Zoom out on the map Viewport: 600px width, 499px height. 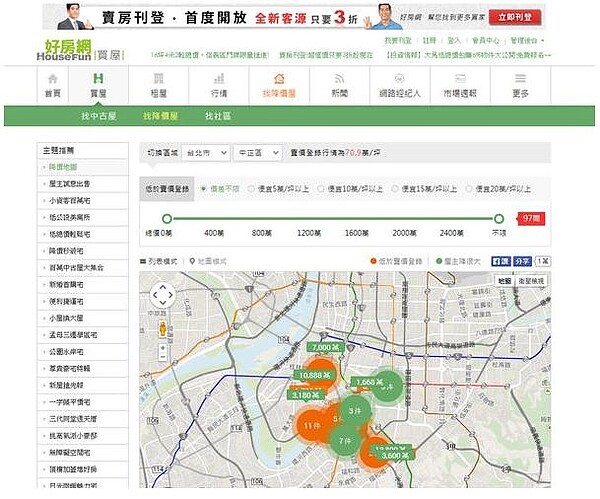pyautogui.click(x=163, y=357)
